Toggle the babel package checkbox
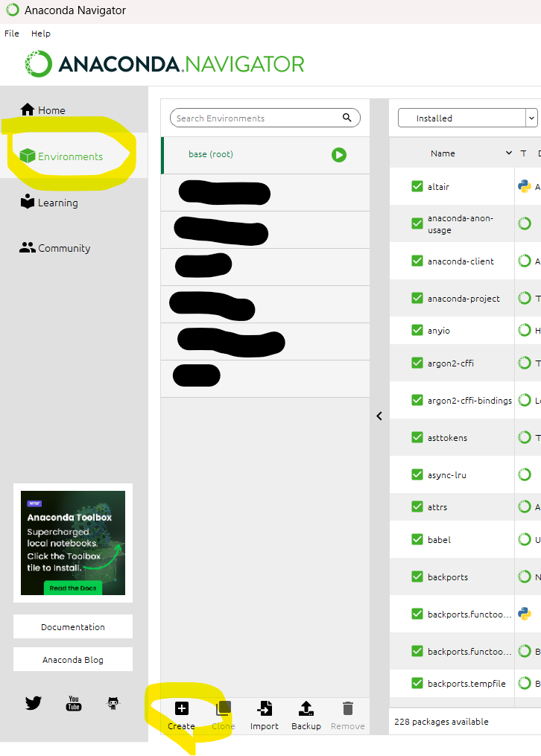The width and height of the screenshot is (541, 756). coord(417,539)
